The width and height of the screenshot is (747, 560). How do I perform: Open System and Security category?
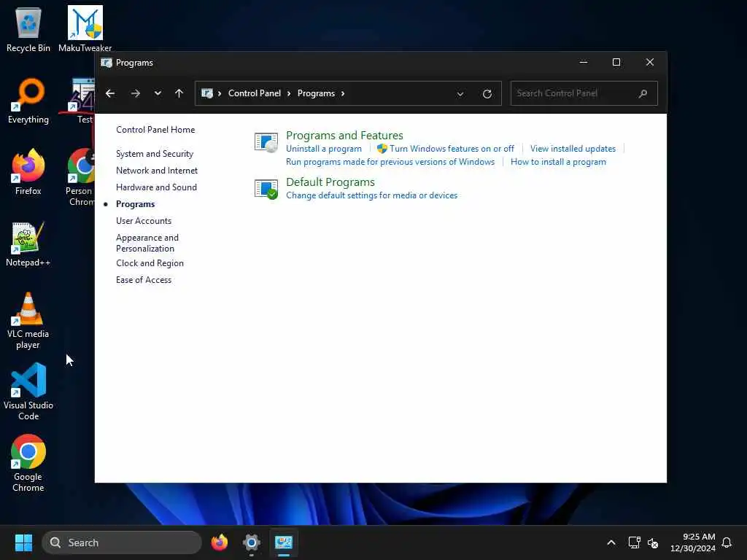(x=155, y=154)
